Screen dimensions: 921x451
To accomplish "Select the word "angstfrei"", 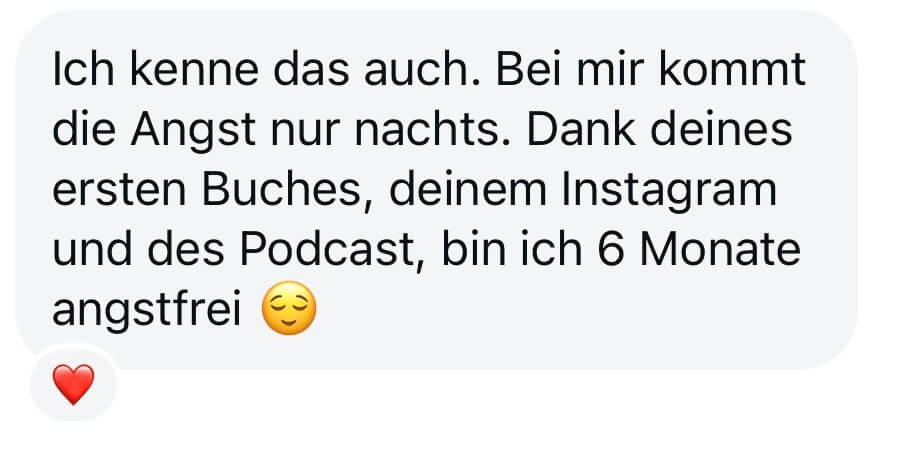I will pyautogui.click(x=147, y=312).
